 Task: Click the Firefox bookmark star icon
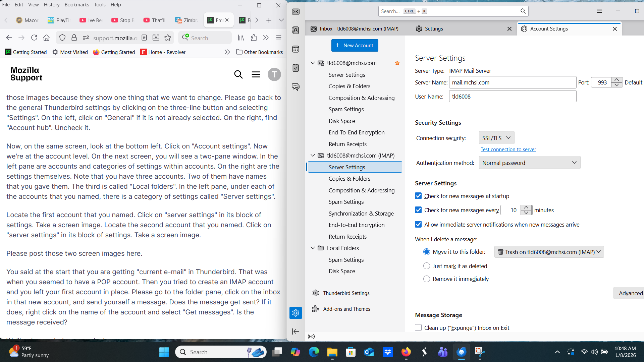(168, 38)
